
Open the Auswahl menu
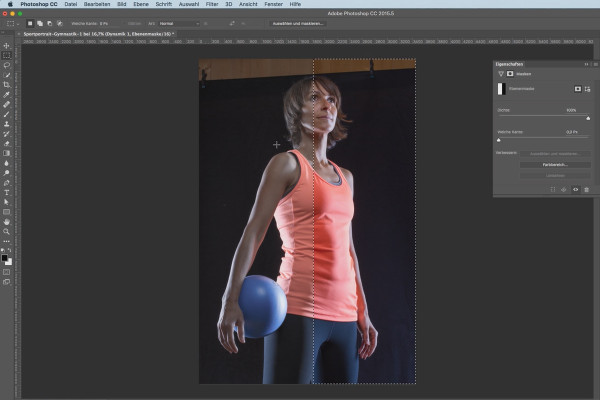click(189, 4)
